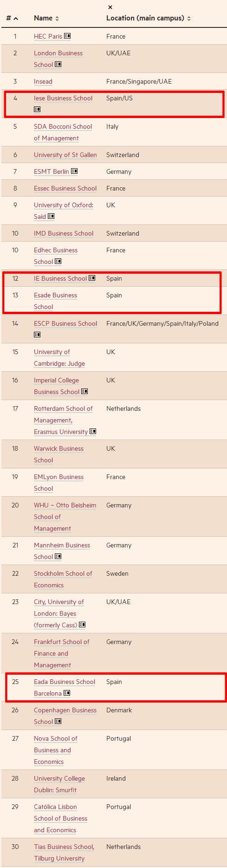The height and width of the screenshot is (868, 227).
Task: Open the Tias Business School, Tilburg University link
Action: click(64, 853)
